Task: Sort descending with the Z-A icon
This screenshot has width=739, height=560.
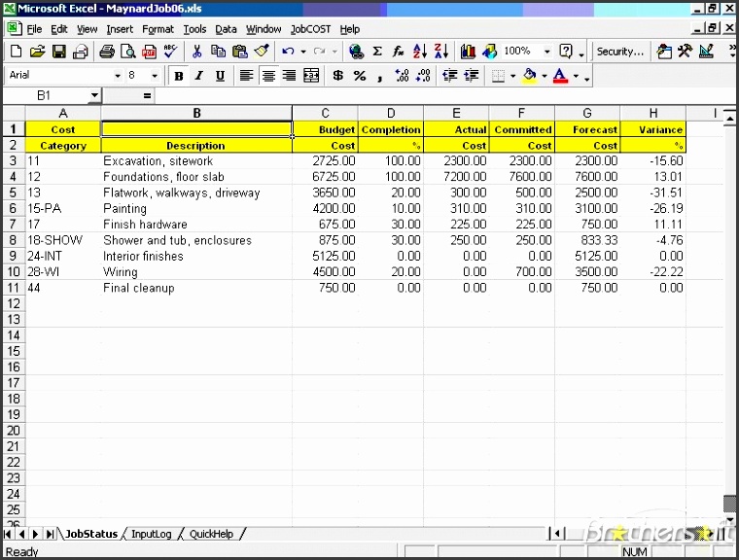Action: (x=441, y=52)
